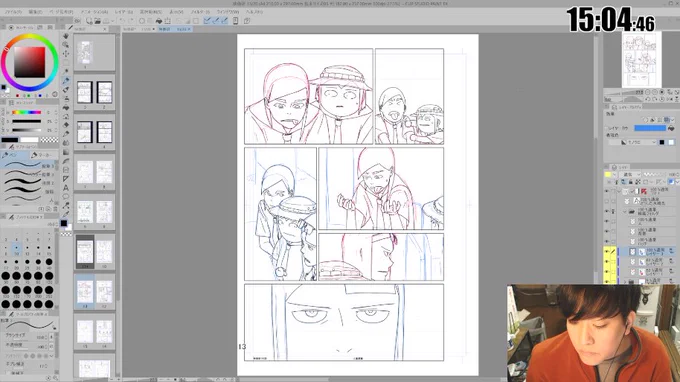
Task: Open the Save icon dropdown arrow
Action: pos(112,20)
